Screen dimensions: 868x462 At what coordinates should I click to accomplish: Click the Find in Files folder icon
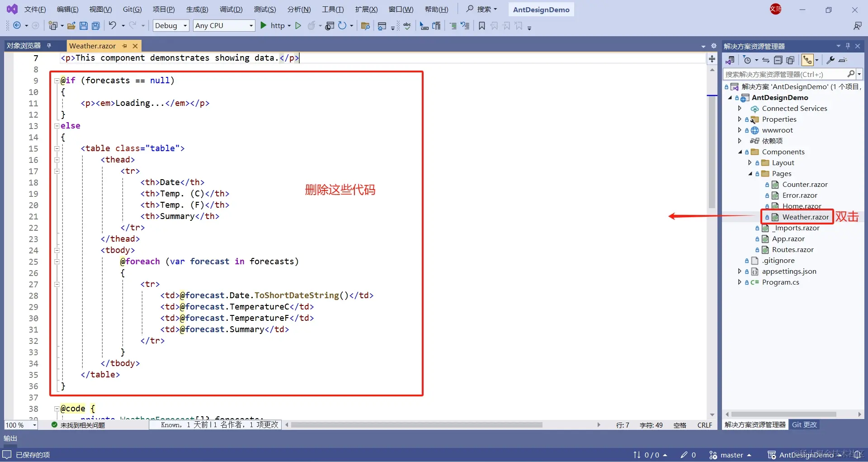click(366, 26)
